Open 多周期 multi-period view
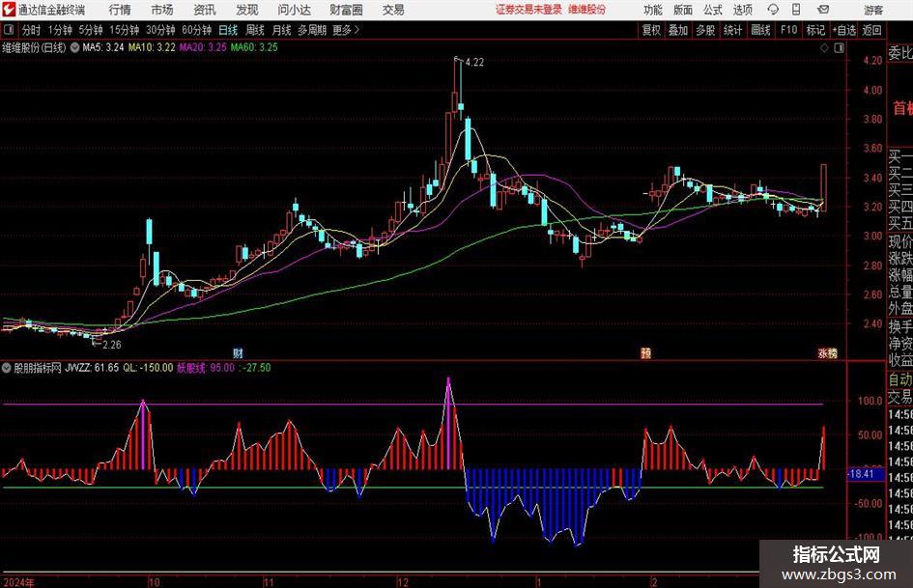This screenshot has width=913, height=588. (312, 30)
